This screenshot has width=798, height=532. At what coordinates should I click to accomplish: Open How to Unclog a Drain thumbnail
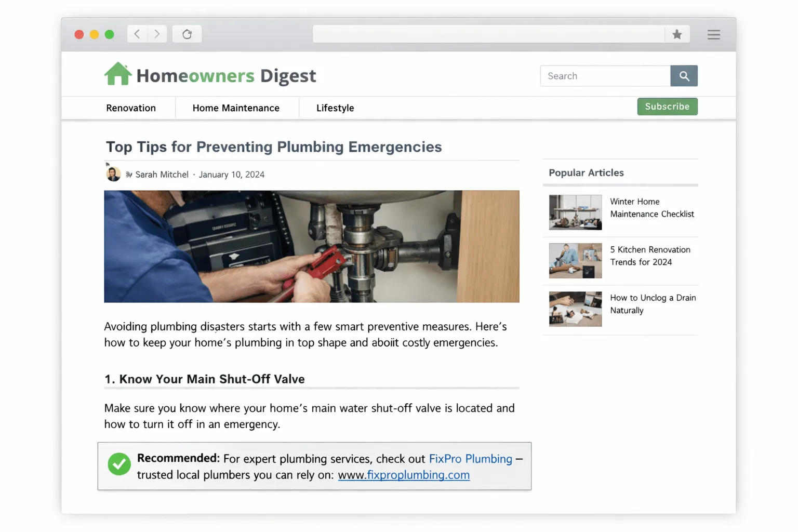click(x=575, y=309)
